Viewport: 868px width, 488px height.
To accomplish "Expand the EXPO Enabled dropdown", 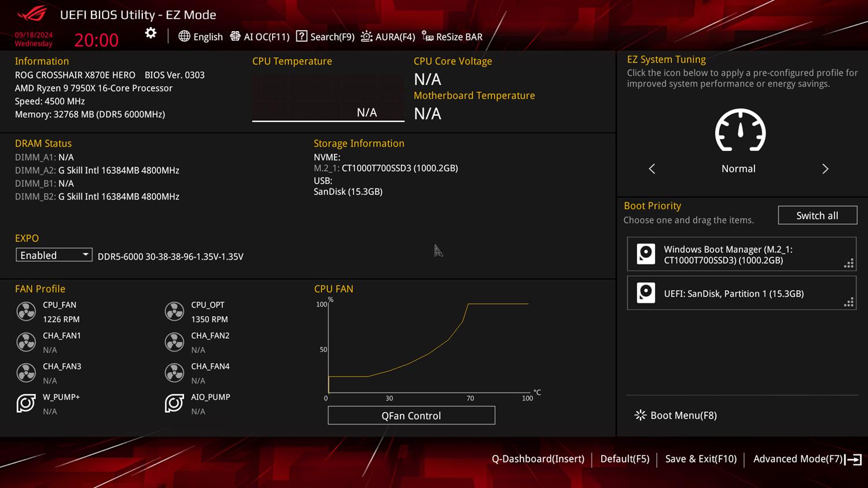I will (54, 255).
